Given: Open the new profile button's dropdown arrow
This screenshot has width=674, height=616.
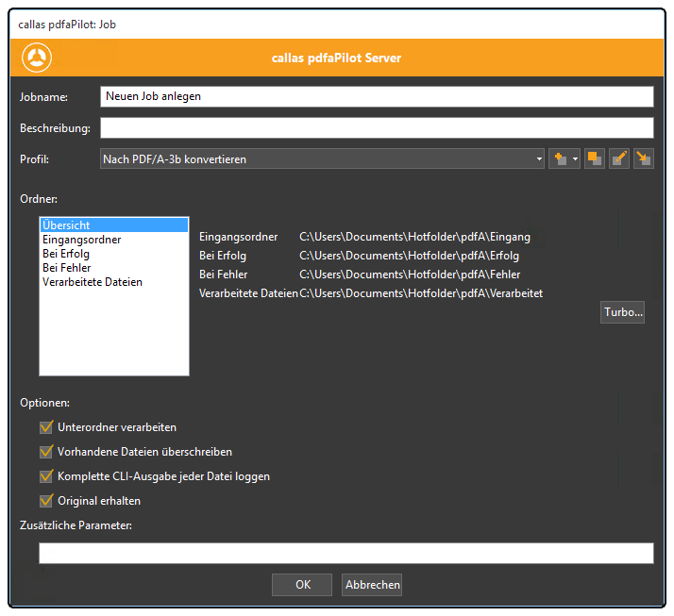Looking at the screenshot, I should click(x=575, y=158).
